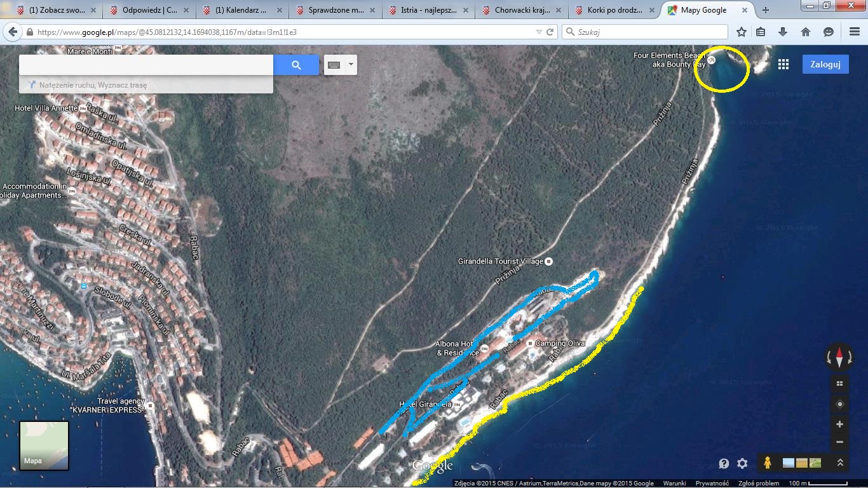
Task: Click the 'Zgłoś problem' link
Action: click(759, 484)
